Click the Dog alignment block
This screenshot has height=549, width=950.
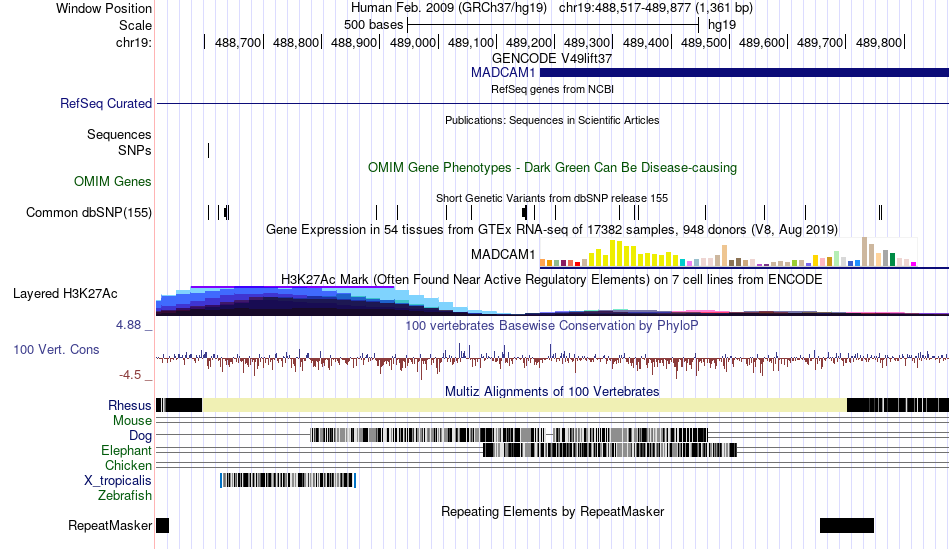(509, 435)
